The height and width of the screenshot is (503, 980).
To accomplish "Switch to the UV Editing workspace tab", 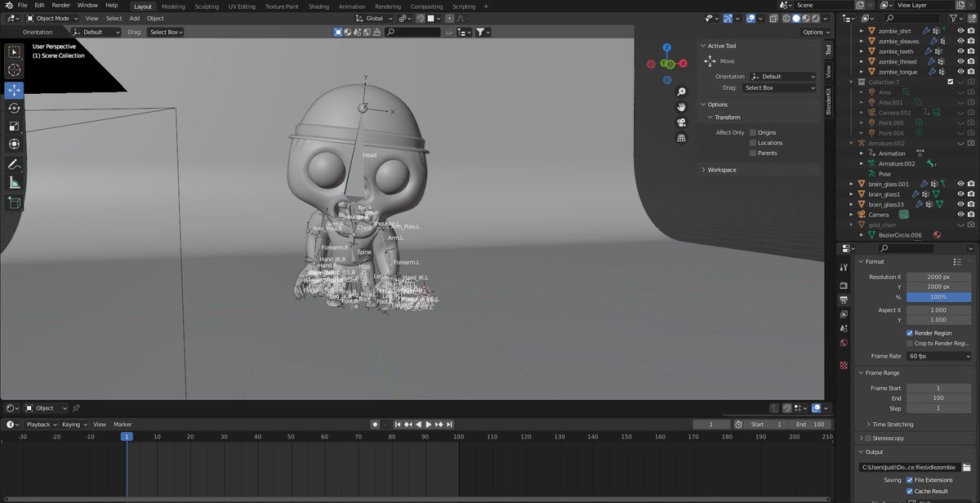I will (x=243, y=6).
